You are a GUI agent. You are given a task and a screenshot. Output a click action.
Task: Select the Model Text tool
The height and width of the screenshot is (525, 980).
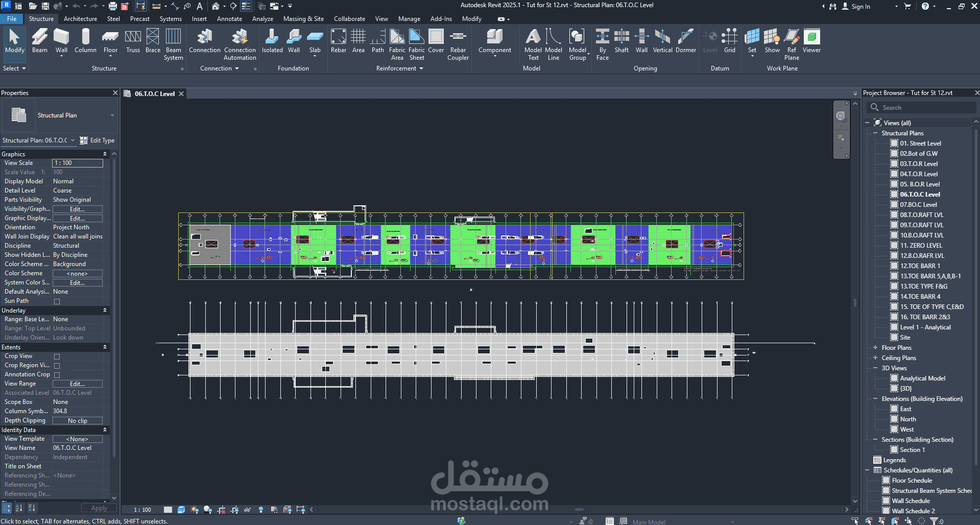(x=533, y=44)
